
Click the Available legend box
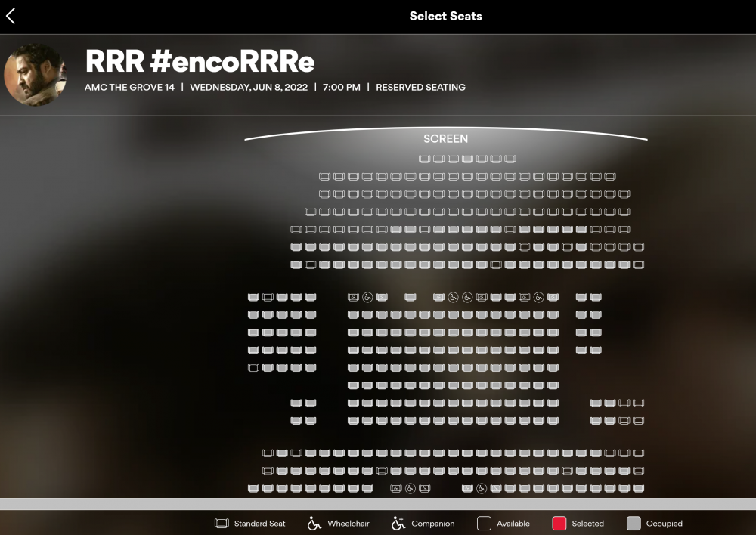tap(485, 524)
